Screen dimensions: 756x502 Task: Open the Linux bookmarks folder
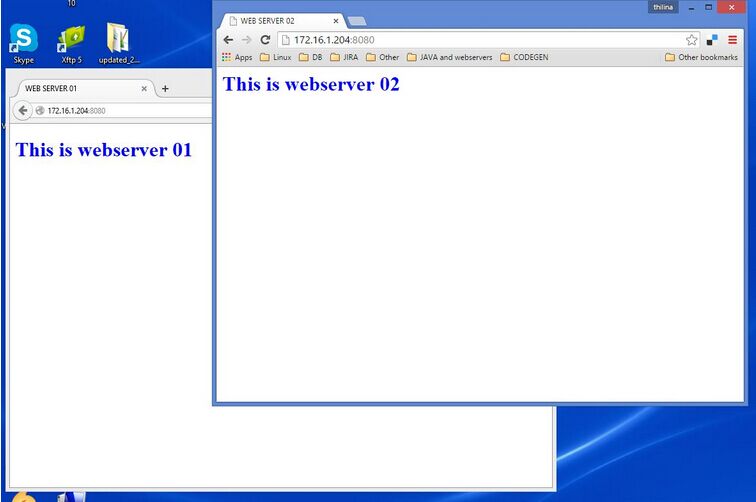coord(275,57)
